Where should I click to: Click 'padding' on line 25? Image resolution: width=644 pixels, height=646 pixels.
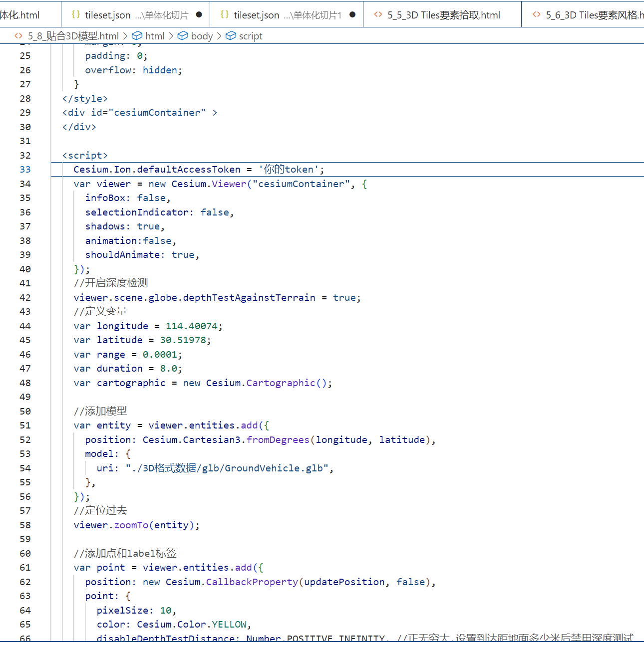click(x=105, y=56)
